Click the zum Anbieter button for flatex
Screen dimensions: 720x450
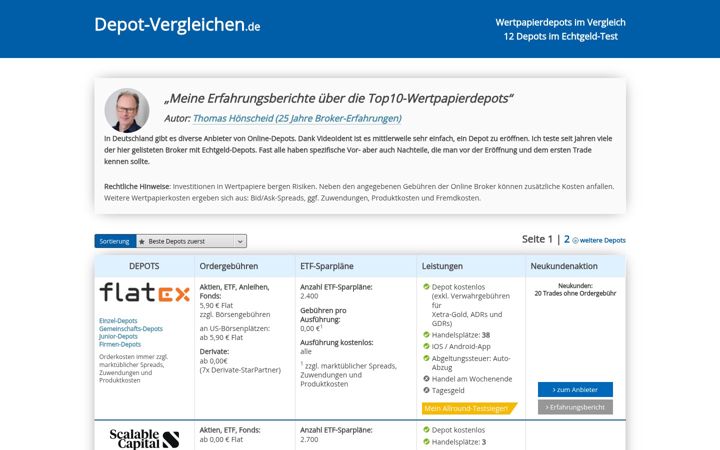pyautogui.click(x=575, y=389)
